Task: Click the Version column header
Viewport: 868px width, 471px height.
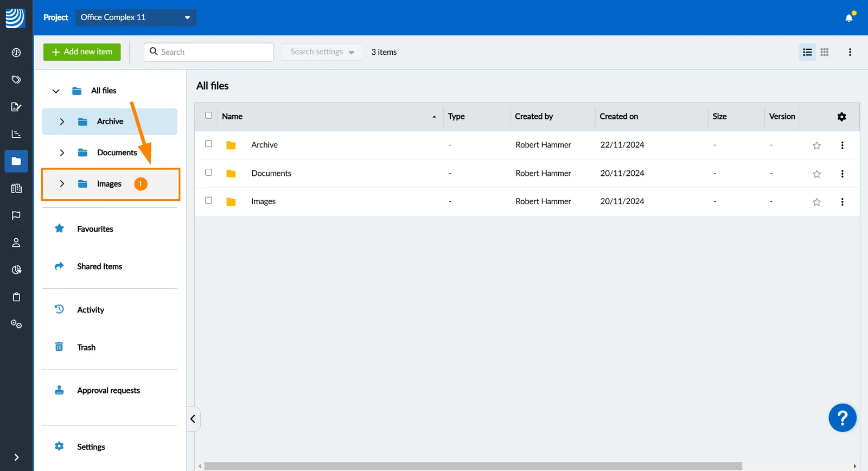Action: pos(782,117)
